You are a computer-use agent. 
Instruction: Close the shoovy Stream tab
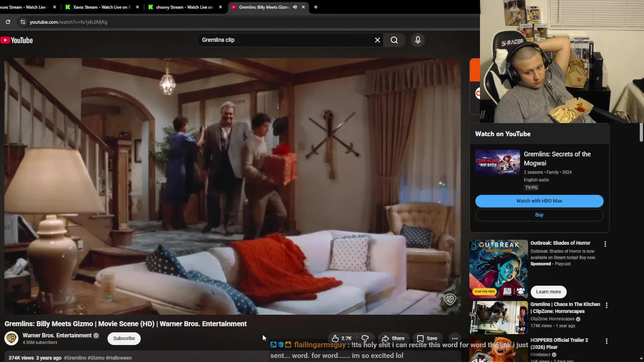220,7
